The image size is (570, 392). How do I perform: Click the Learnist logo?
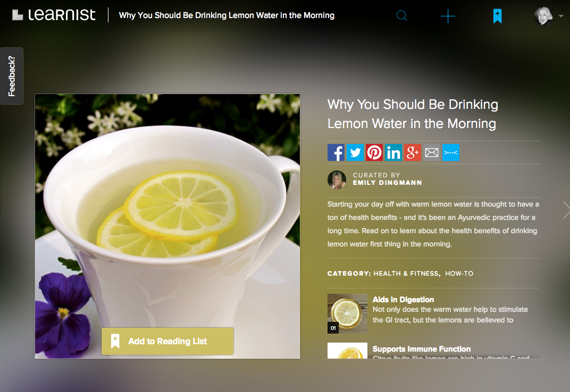[54, 15]
